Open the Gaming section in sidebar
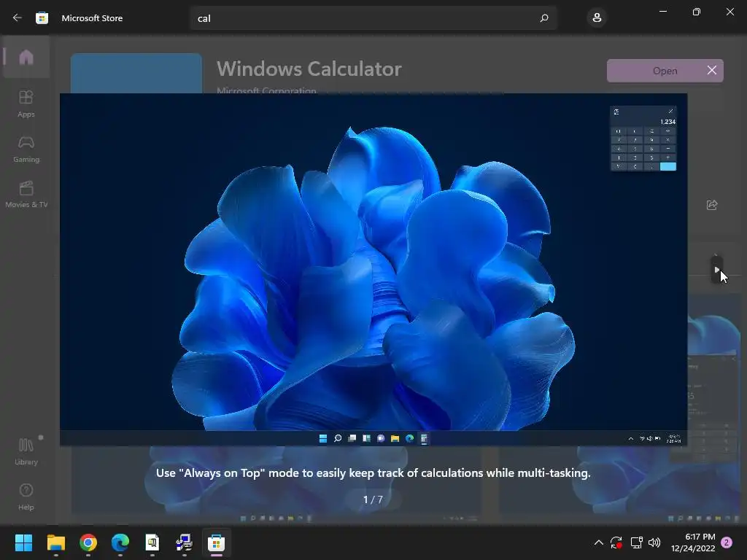 26,149
